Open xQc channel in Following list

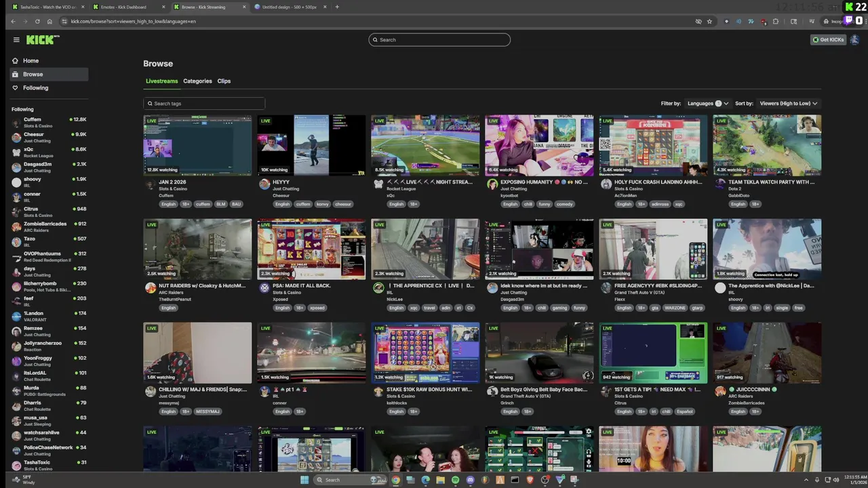tap(49, 152)
